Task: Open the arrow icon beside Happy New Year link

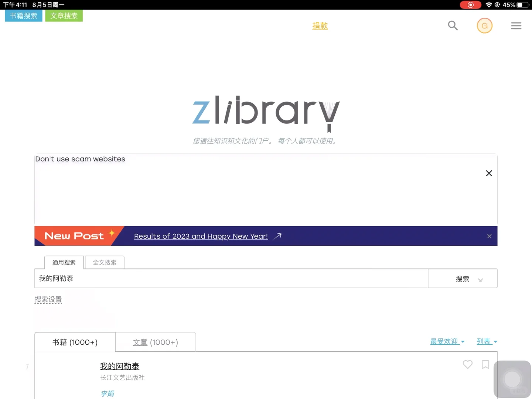Action: pos(277,236)
